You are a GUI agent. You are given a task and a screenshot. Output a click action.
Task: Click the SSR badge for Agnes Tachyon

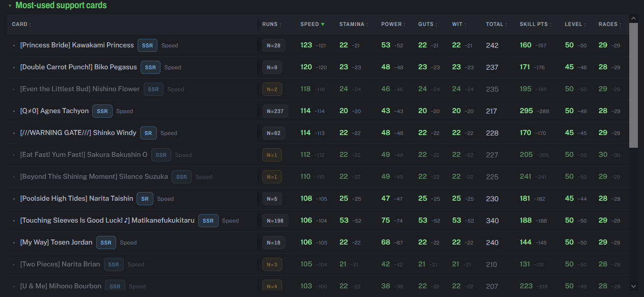102,111
